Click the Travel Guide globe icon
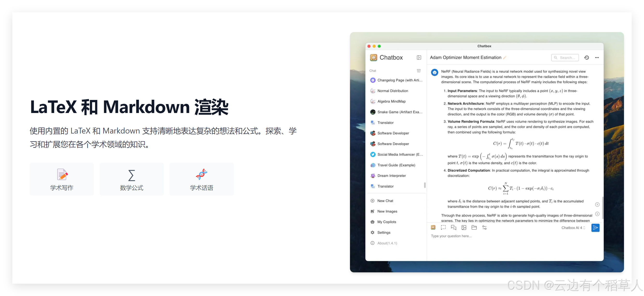 (372, 165)
